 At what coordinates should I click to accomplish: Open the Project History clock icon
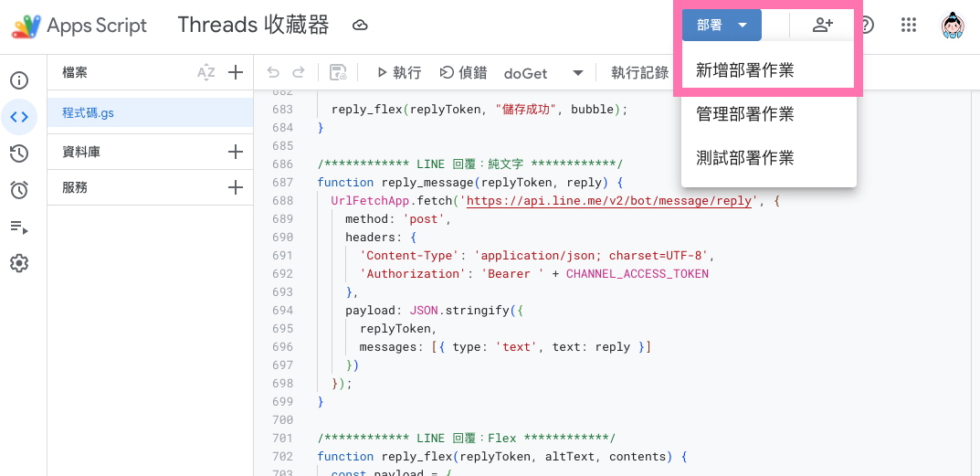(19, 153)
